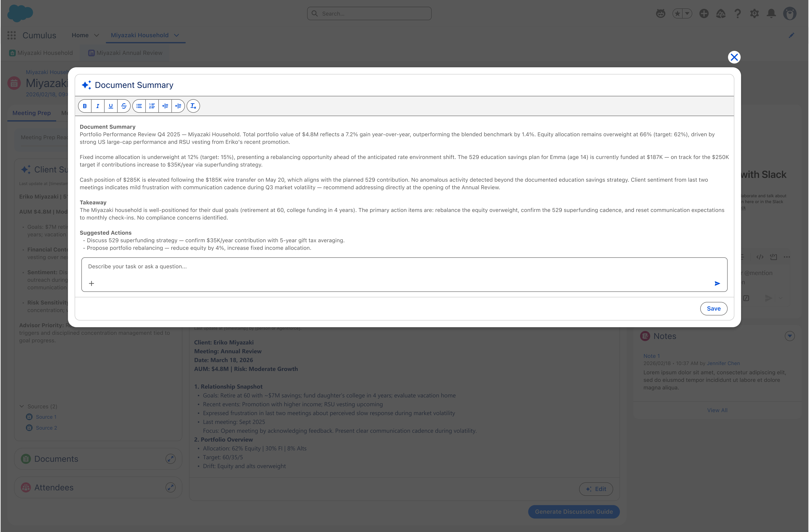
Task: Toggle underline formatting button
Action: (111, 106)
